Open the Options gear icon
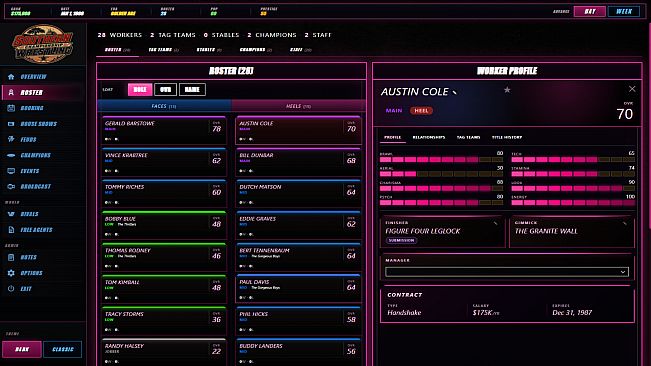 click(11, 273)
